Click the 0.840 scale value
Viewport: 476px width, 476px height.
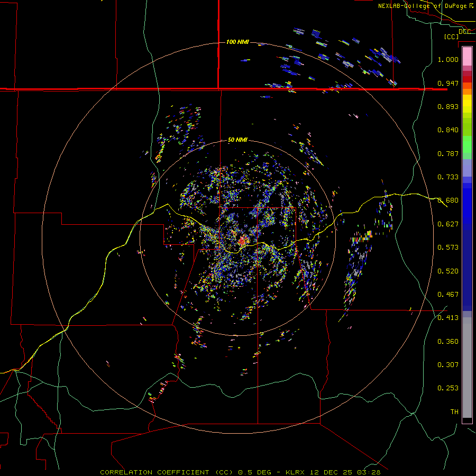click(448, 130)
